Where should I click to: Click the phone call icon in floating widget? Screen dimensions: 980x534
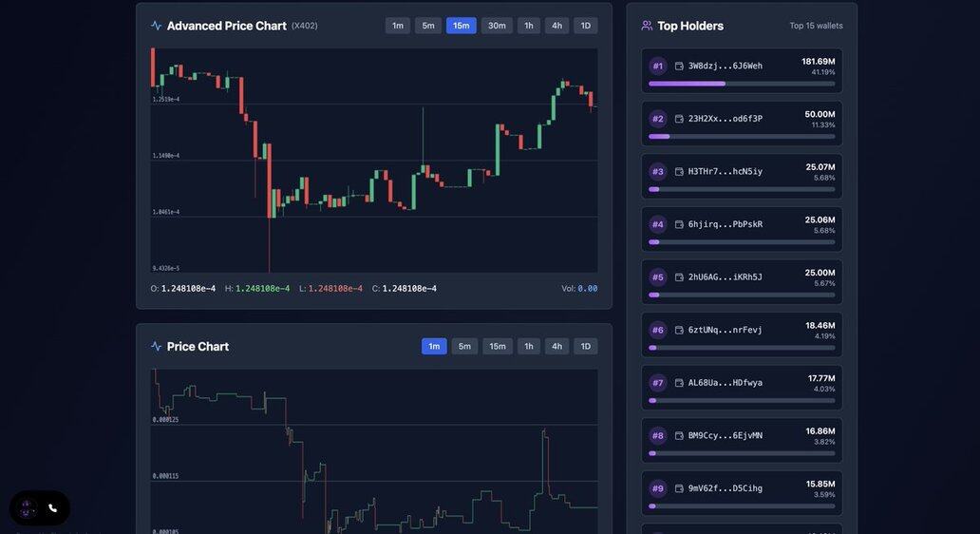coord(53,508)
